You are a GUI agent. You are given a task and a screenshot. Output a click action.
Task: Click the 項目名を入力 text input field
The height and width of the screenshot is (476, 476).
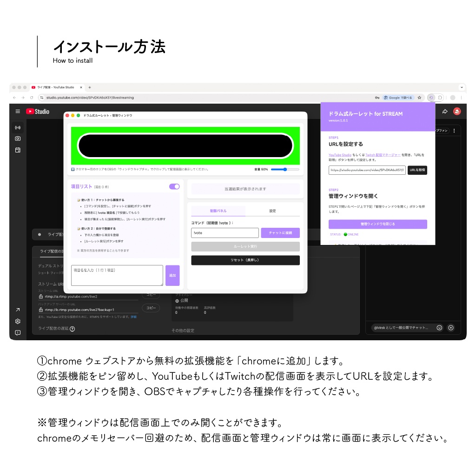[116, 275]
